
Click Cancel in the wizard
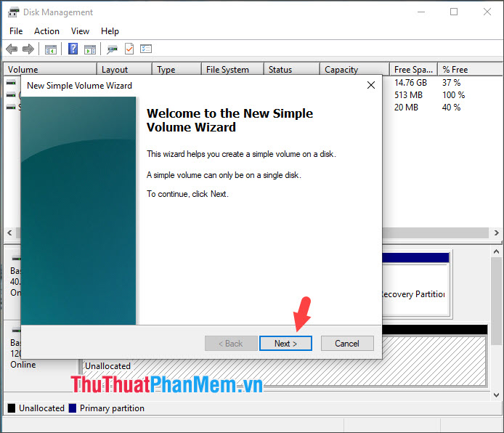[x=347, y=344]
